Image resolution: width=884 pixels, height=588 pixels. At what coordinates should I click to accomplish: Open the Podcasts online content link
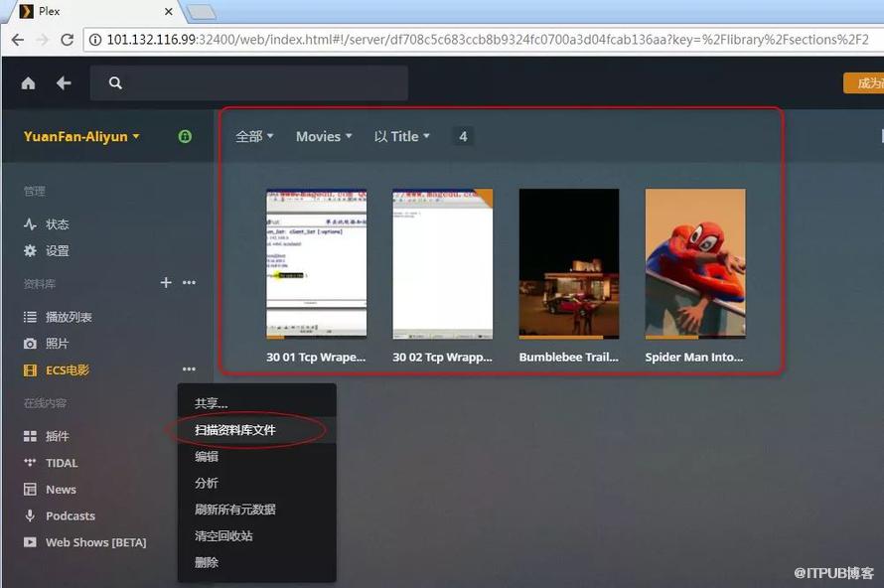pyautogui.click(x=70, y=516)
